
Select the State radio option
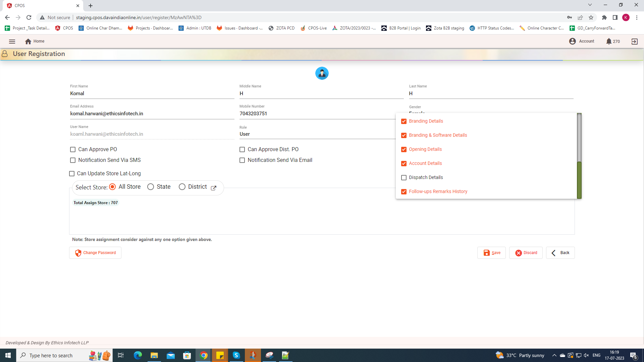pos(151,187)
